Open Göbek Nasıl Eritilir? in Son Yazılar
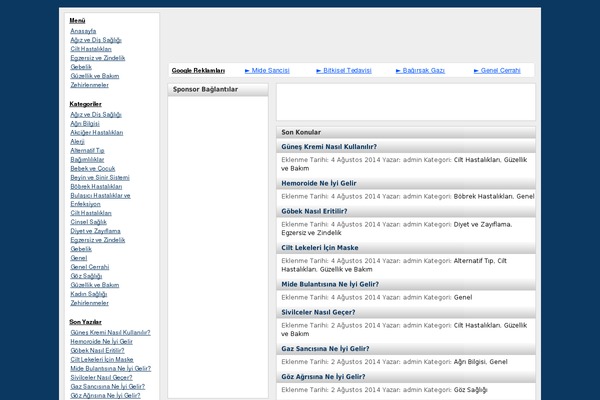This screenshot has height=400, width=600. point(97,351)
